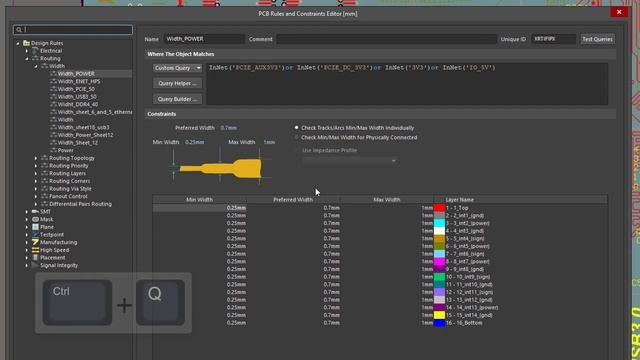Click the Plane category icon
The height and width of the screenshot is (360, 640).
click(36, 227)
